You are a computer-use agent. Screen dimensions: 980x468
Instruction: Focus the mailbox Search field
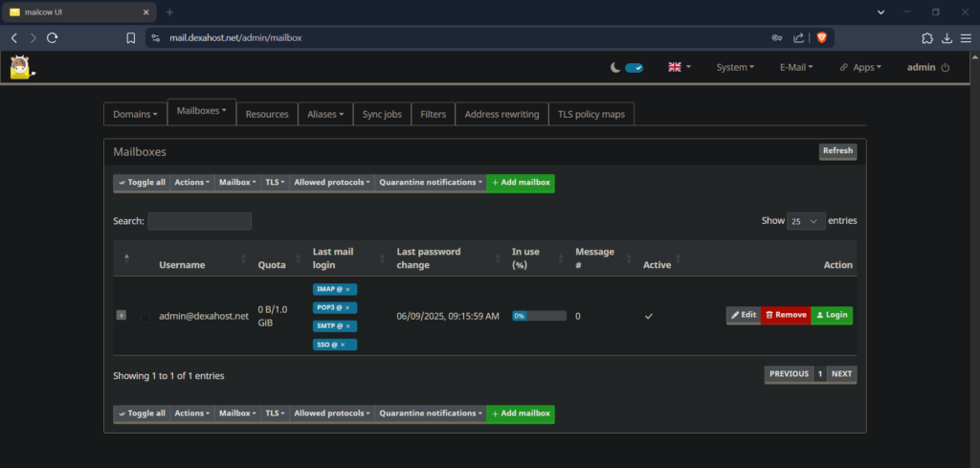(x=200, y=221)
